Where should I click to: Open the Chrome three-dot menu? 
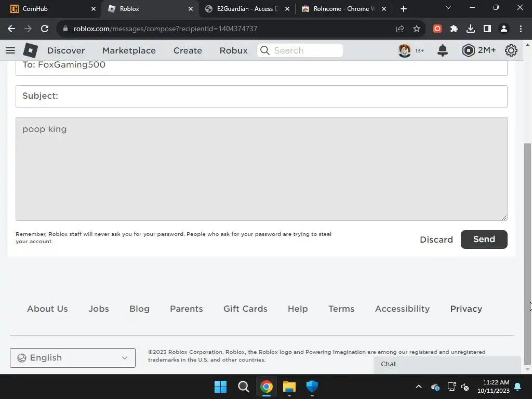(x=521, y=29)
